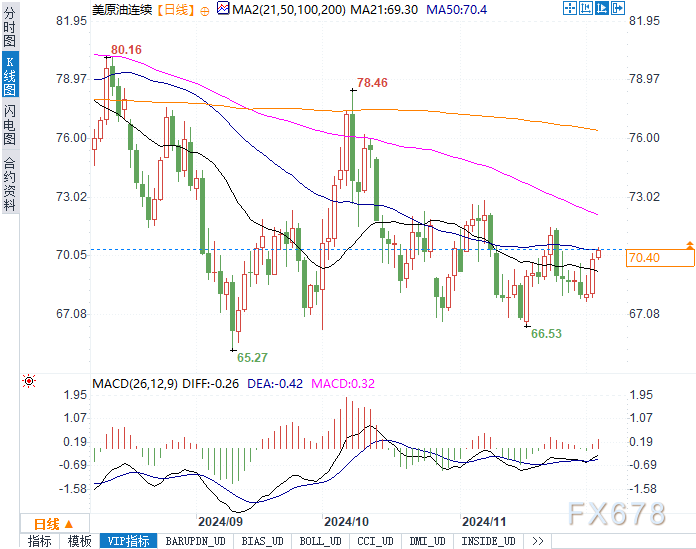Click the highlighted play-forward axis icon
The width and height of the screenshot is (696, 549).
(x=601, y=8)
